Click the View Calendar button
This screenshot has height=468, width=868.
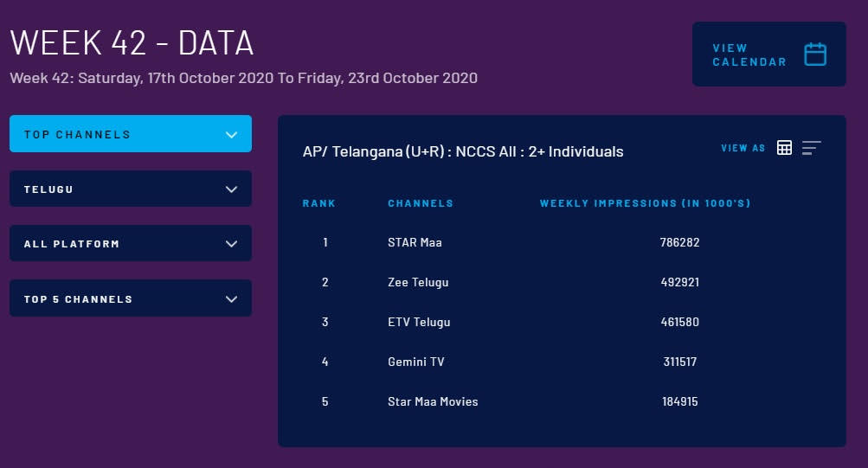[x=749, y=54]
